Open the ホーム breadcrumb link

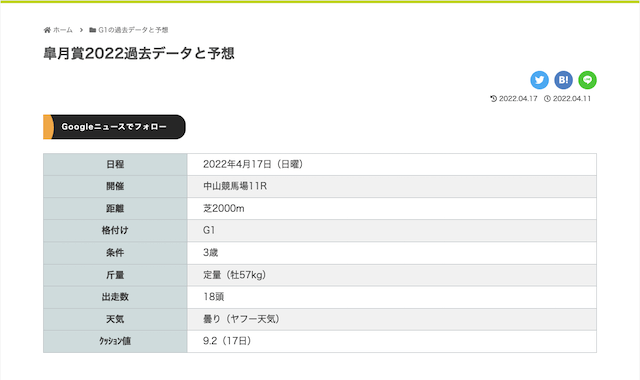(x=62, y=30)
